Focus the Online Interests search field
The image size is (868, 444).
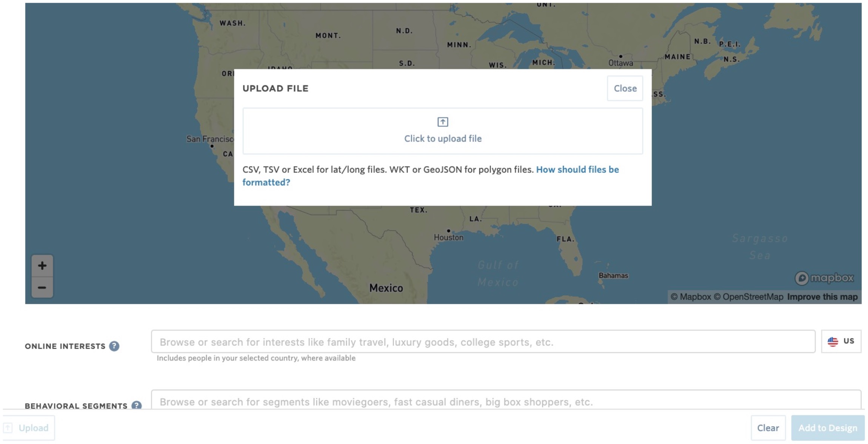coord(483,342)
